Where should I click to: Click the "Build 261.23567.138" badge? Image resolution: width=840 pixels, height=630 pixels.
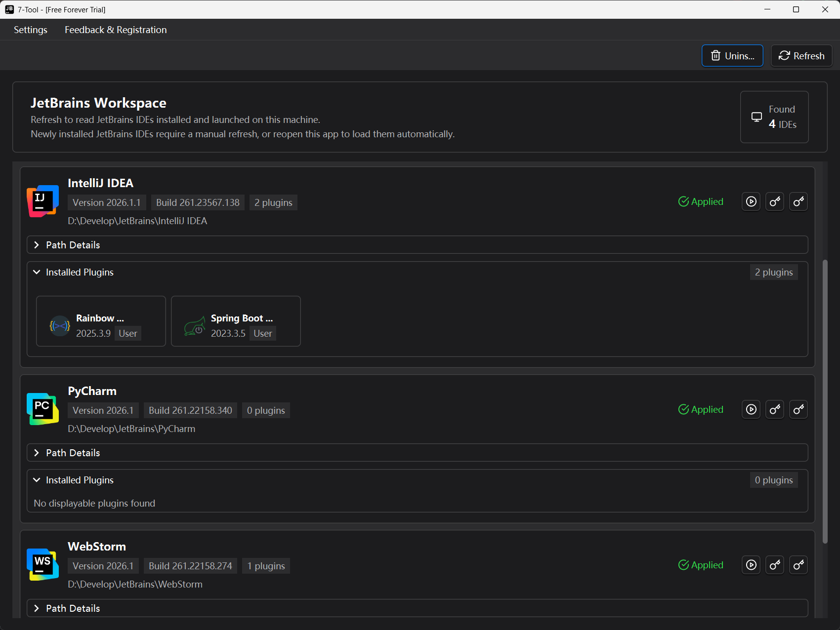(x=198, y=202)
